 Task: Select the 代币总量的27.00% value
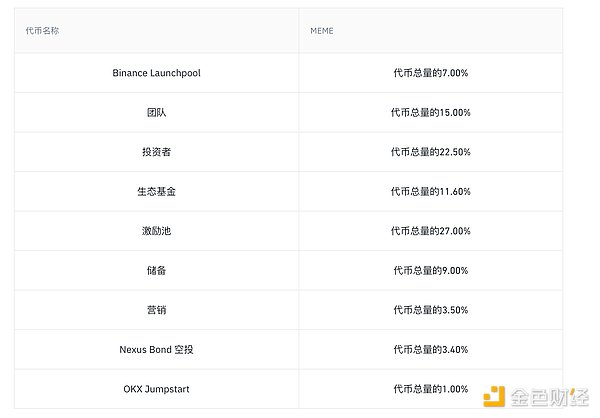click(x=430, y=231)
